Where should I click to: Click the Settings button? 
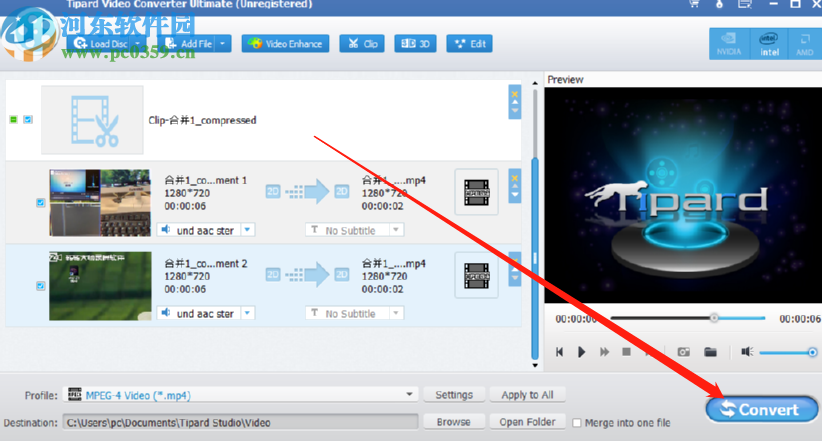454,395
